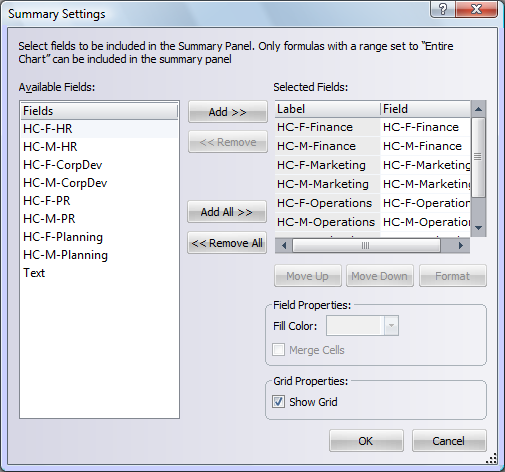Image resolution: width=505 pixels, height=472 pixels.
Task: Click the vertical scrollbar thumb in Selected Fields
Action: click(478, 157)
